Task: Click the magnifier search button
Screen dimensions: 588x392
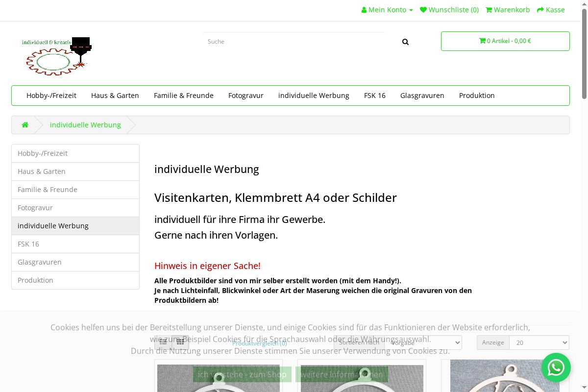Action: click(405, 42)
